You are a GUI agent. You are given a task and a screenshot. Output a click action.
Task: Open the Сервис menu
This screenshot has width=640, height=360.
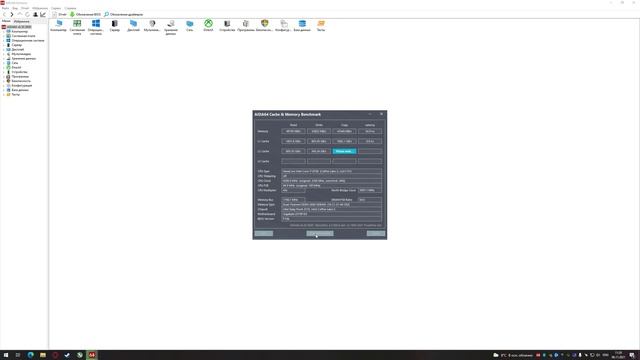point(56,8)
